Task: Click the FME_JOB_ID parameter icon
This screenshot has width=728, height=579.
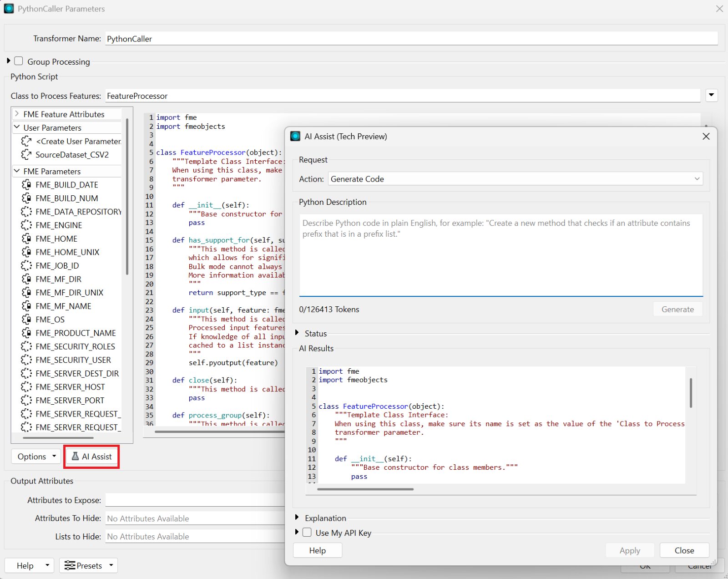Action: pyautogui.click(x=26, y=265)
